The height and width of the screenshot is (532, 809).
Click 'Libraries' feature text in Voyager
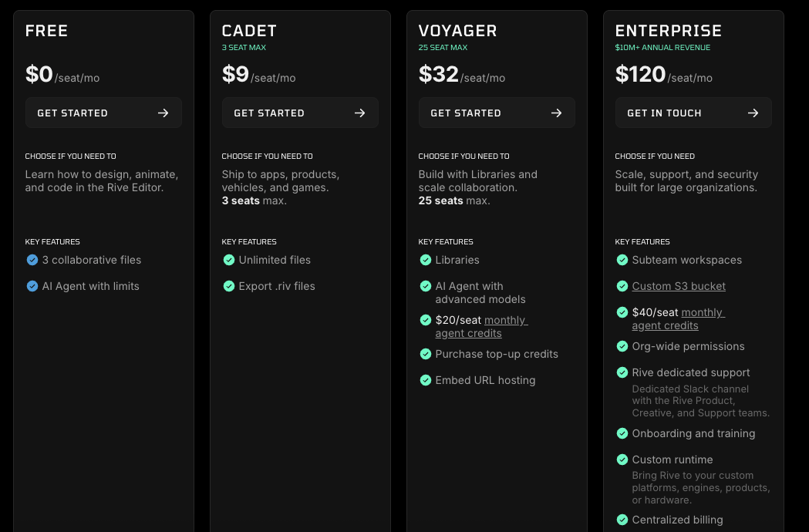tap(457, 260)
